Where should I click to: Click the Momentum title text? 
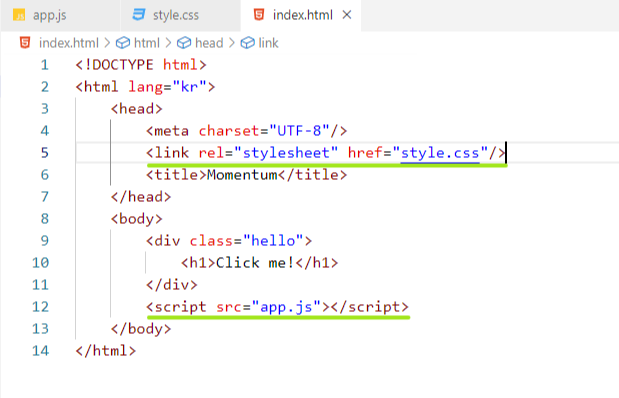tap(242, 175)
